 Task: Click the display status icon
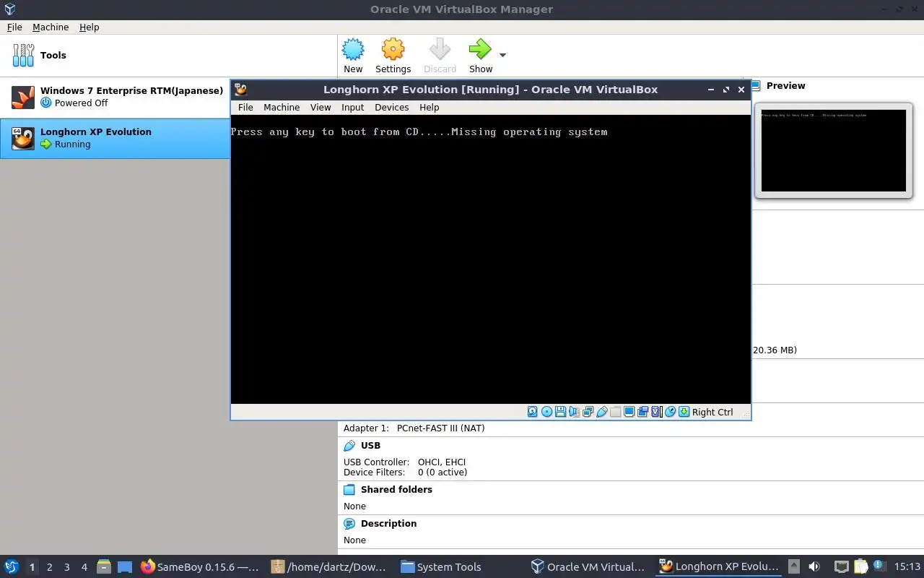click(629, 412)
